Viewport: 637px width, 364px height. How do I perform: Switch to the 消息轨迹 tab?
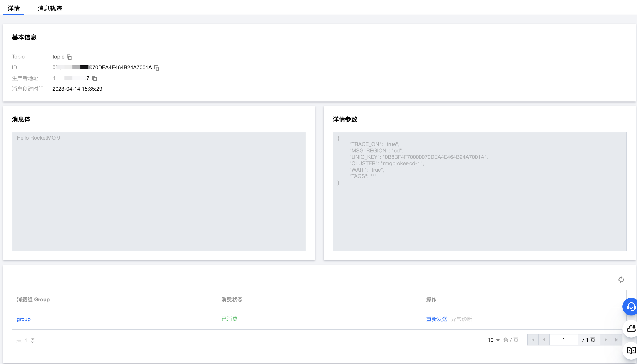tap(50, 9)
